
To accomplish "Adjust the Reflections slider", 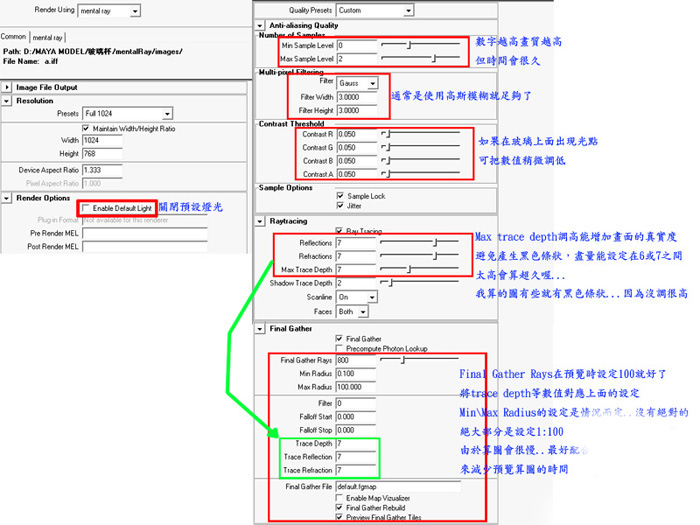I will click(435, 242).
